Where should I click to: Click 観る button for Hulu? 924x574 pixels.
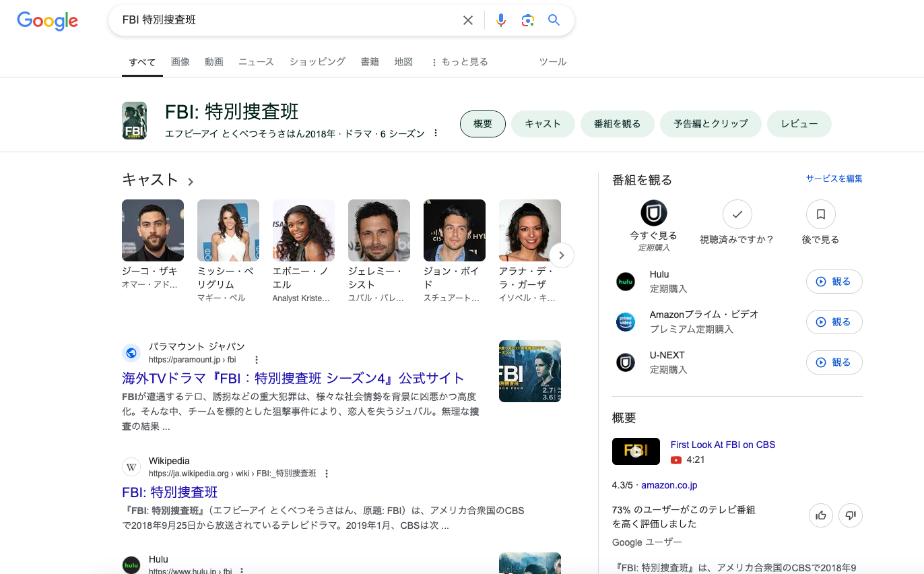pyautogui.click(x=834, y=282)
